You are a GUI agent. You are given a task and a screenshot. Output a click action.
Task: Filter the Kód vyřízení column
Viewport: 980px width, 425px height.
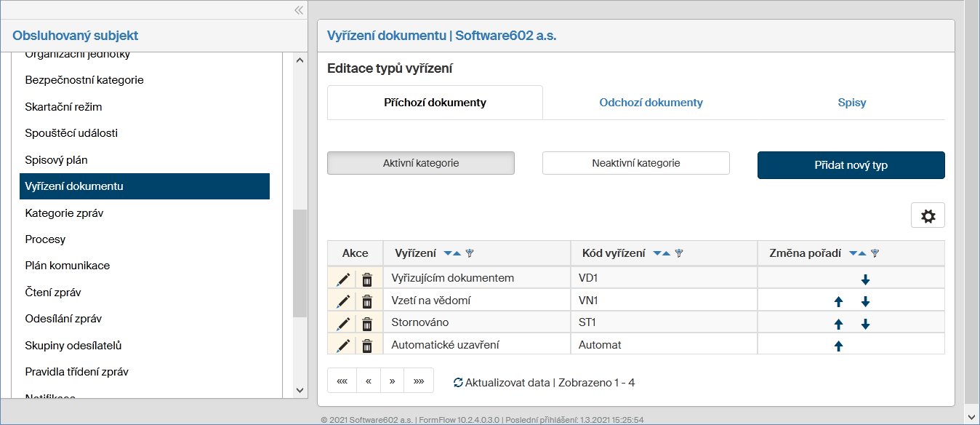pyautogui.click(x=679, y=254)
